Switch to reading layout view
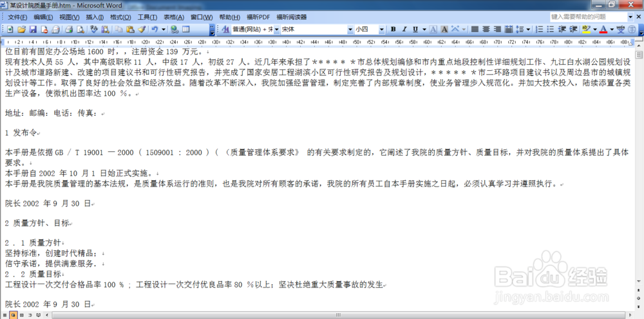Viewport: 644px width, 319px height. (38, 315)
